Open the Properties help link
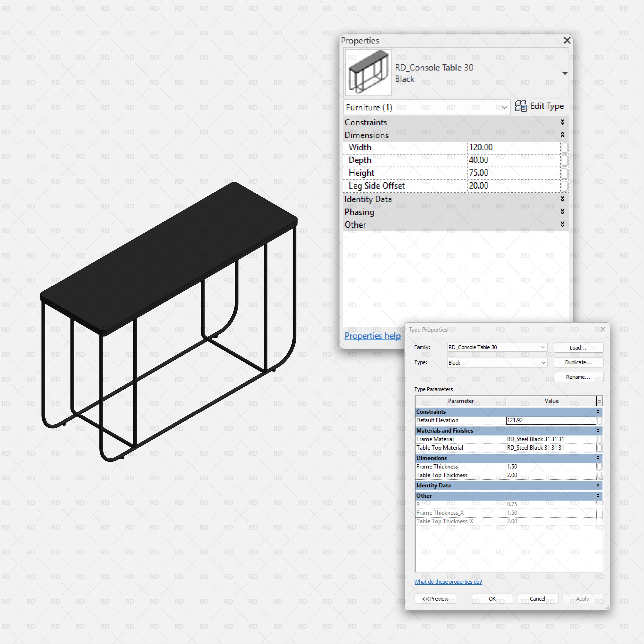Image resolution: width=644 pixels, height=644 pixels. 372,336
